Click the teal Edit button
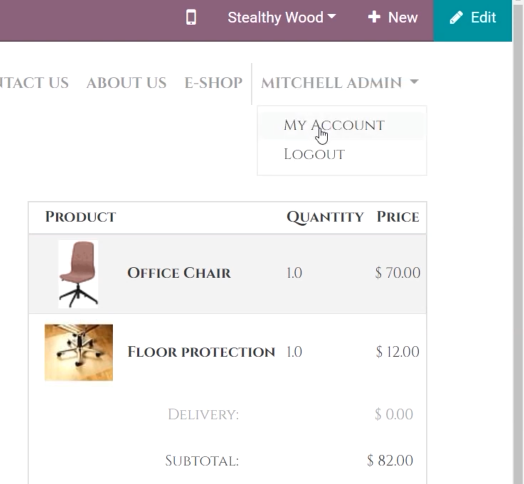 pyautogui.click(x=473, y=17)
